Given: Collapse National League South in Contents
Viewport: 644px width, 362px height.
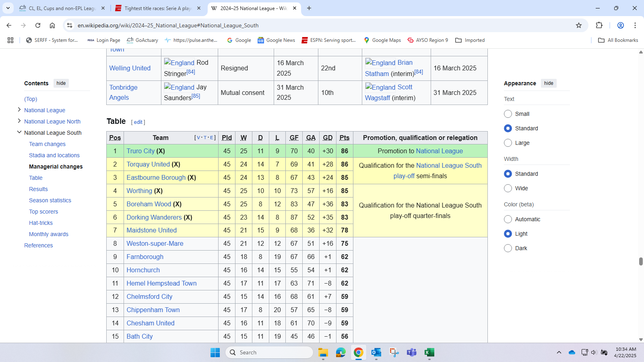Looking at the screenshot, I should [19, 132].
